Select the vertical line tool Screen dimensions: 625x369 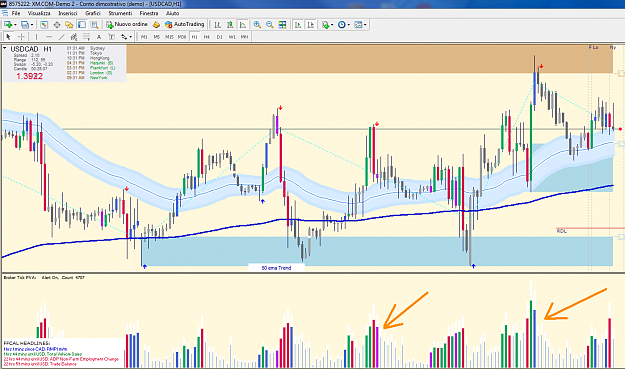point(36,37)
